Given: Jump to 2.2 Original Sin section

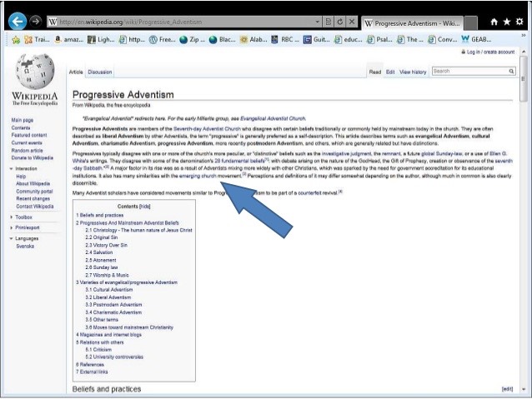Looking at the screenshot, I should coord(102,237).
